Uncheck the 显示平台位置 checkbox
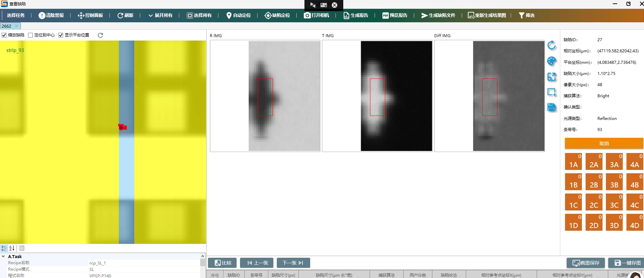The width and height of the screenshot is (644, 278). 61,35
